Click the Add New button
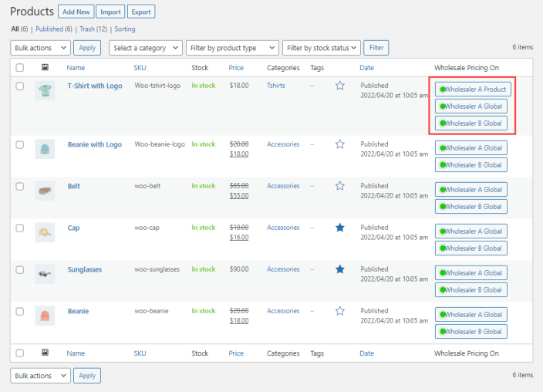Viewport: 543px width, 392px height. pos(75,12)
